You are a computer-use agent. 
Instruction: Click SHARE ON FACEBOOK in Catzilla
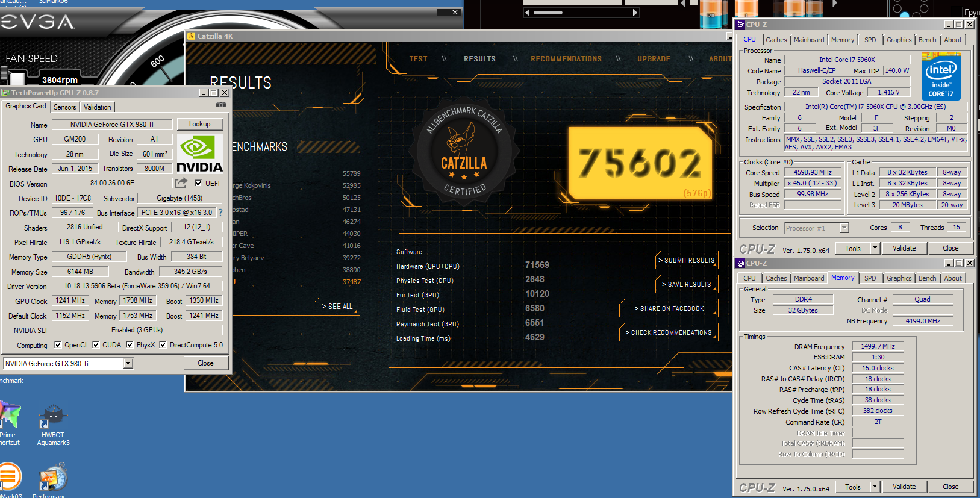pos(669,308)
